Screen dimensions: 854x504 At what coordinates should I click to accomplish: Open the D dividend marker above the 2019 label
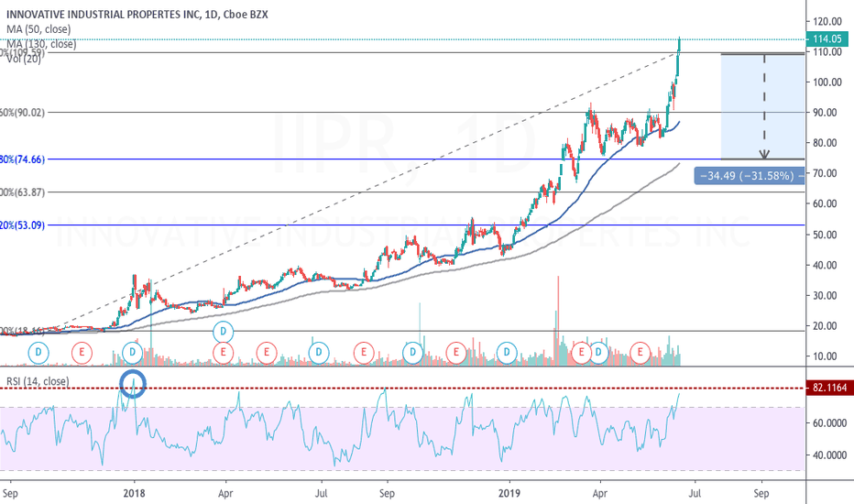click(507, 353)
